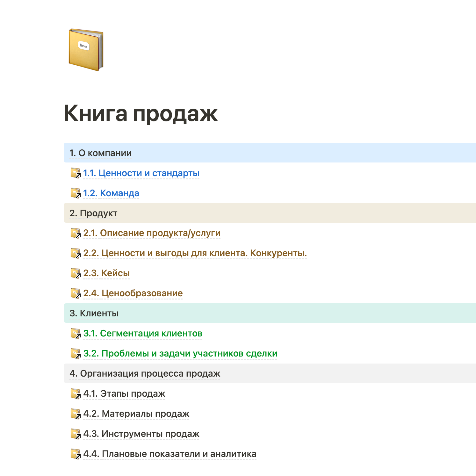Click the page icon beside 1.1. Ценности и стандарты
Image resolution: width=476 pixels, height=476 pixels.
coord(75,173)
